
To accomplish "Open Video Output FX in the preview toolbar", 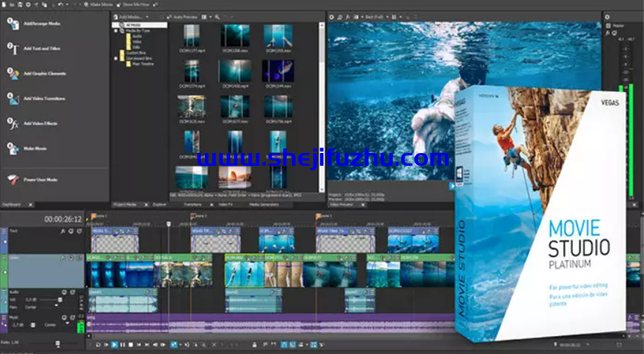I will [348, 16].
